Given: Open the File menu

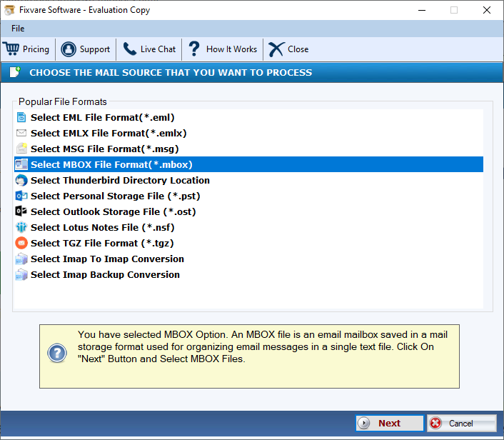Looking at the screenshot, I should pos(18,29).
